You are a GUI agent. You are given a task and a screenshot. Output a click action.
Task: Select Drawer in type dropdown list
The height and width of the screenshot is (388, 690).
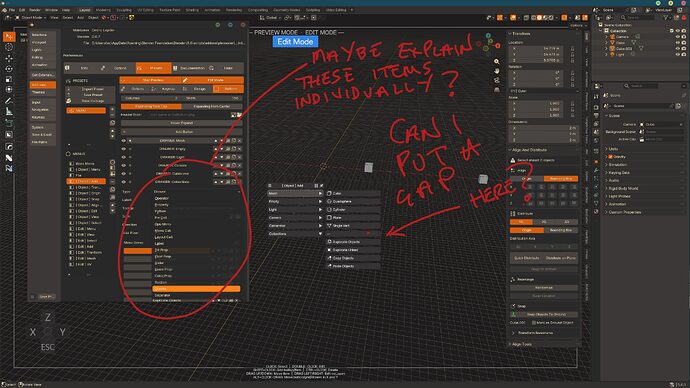pos(196,289)
